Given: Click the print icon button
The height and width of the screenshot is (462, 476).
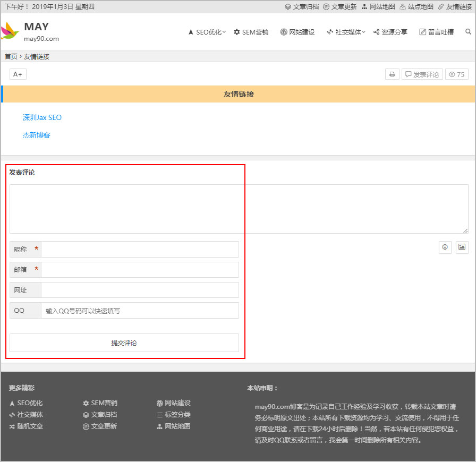Looking at the screenshot, I should tap(392, 74).
